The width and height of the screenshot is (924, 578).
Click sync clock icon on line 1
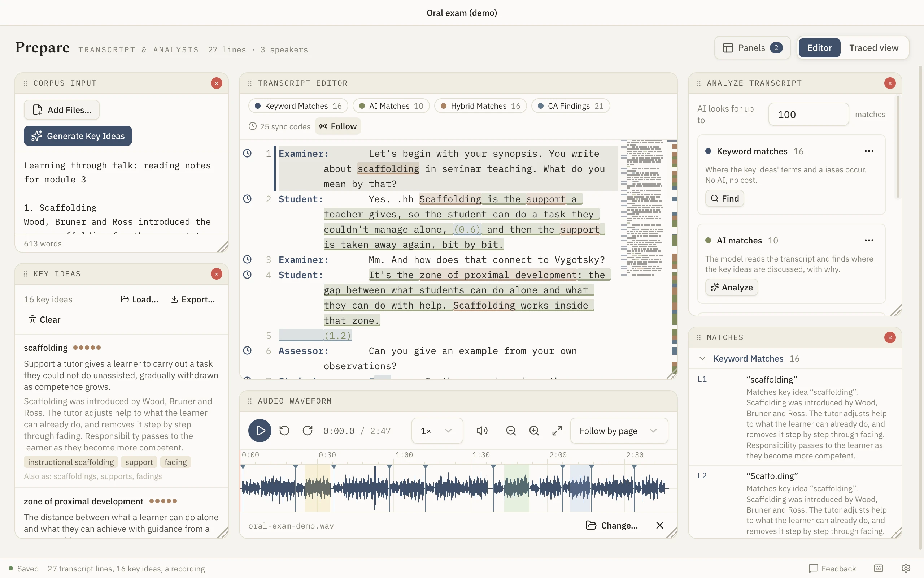247,153
